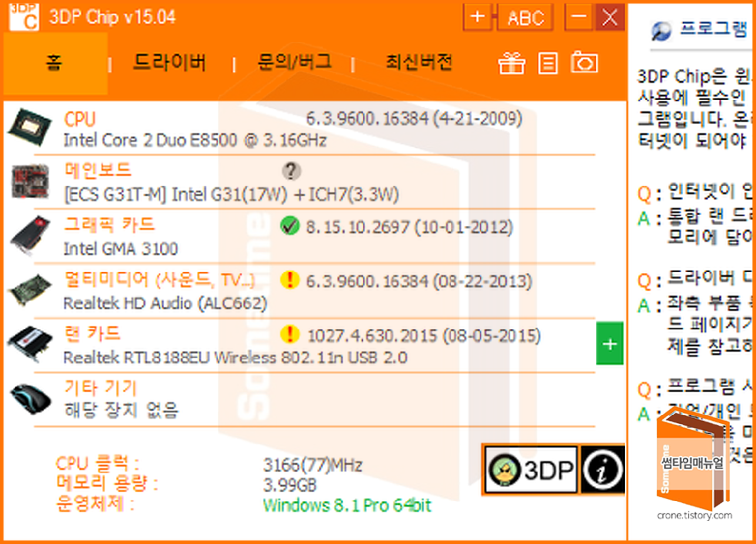
Task: Click the ABC language button
Action: click(x=526, y=18)
